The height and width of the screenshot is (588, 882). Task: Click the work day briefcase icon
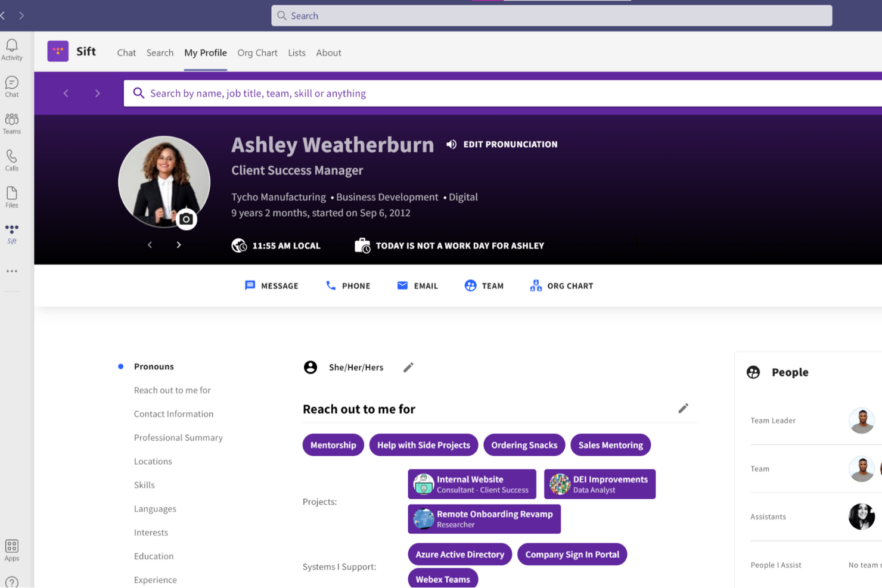click(362, 245)
